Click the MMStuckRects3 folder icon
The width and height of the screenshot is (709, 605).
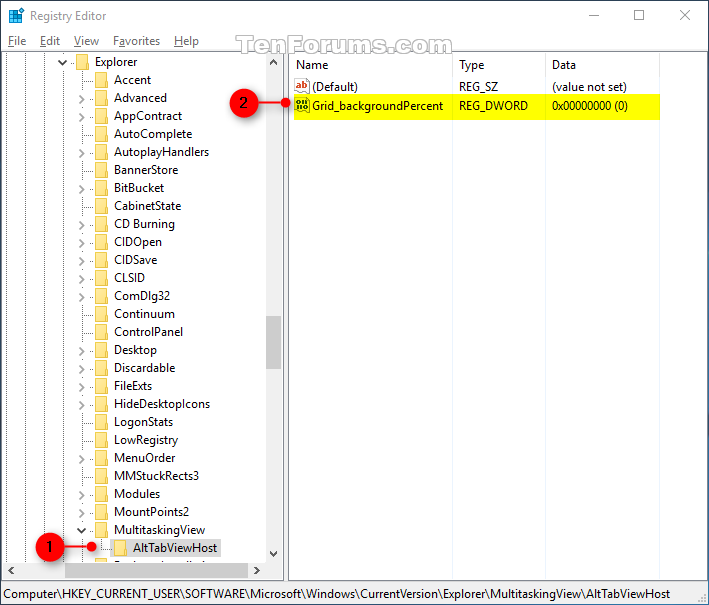[x=102, y=476]
